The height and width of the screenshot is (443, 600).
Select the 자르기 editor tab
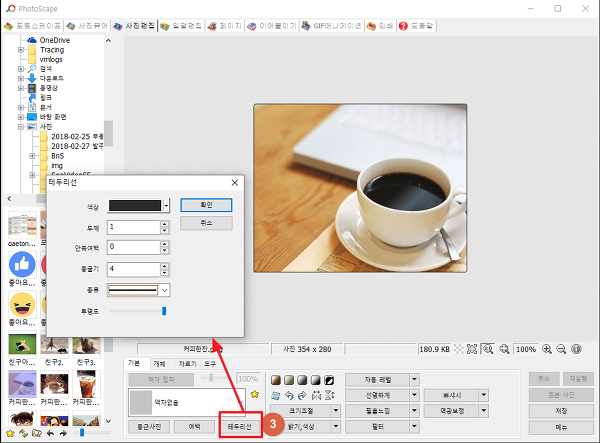coord(187,364)
